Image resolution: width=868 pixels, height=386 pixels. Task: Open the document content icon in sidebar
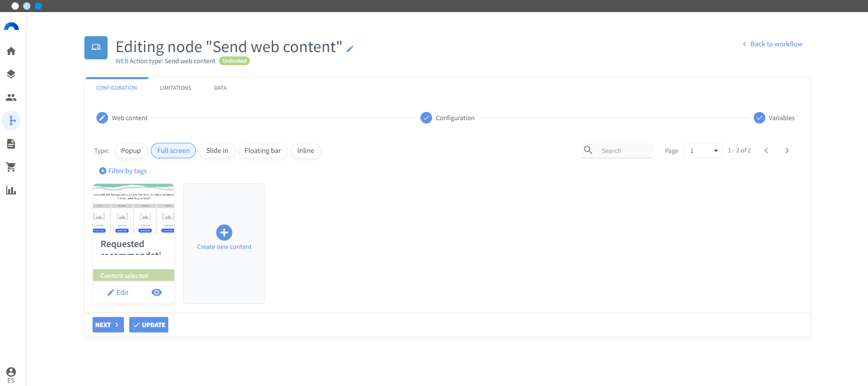pyautogui.click(x=11, y=144)
